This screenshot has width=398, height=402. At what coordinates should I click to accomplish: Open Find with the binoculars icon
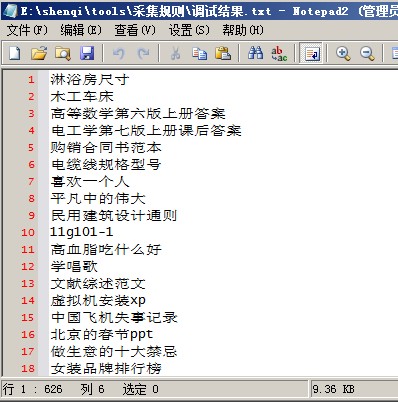[256, 53]
